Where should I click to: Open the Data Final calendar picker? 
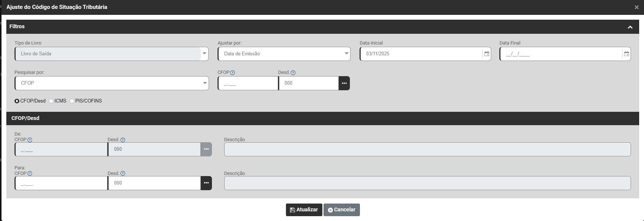tap(627, 54)
